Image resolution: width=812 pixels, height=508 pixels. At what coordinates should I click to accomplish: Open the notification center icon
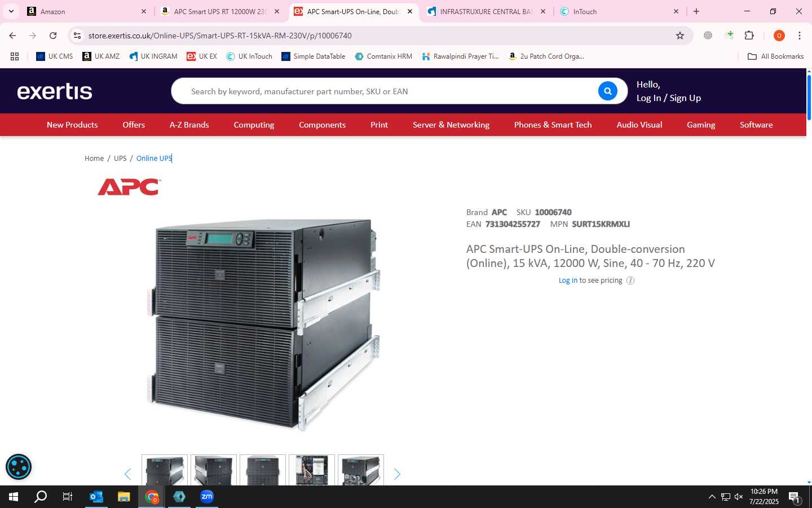point(795,497)
